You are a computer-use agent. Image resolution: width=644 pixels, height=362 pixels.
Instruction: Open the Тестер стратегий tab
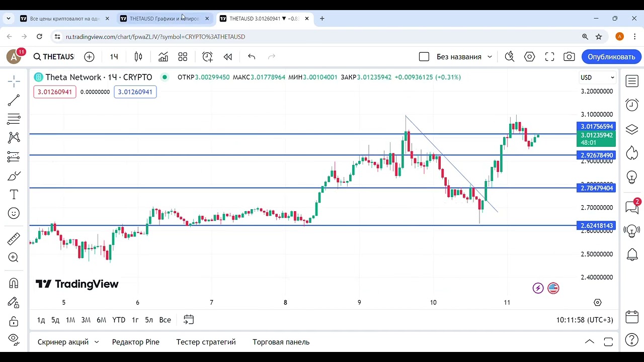point(206,342)
